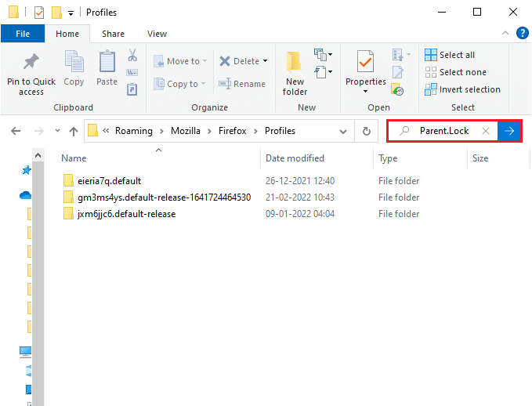Collapse the ribbon with chevron
This screenshot has width=532, height=406.
(505, 33)
